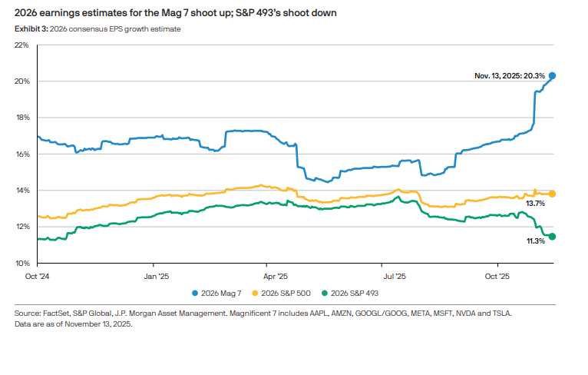Image resolution: width=588 pixels, height=375 pixels.
Task: Click the 'Exhibit 3' subtitle text
Action: 97,28
